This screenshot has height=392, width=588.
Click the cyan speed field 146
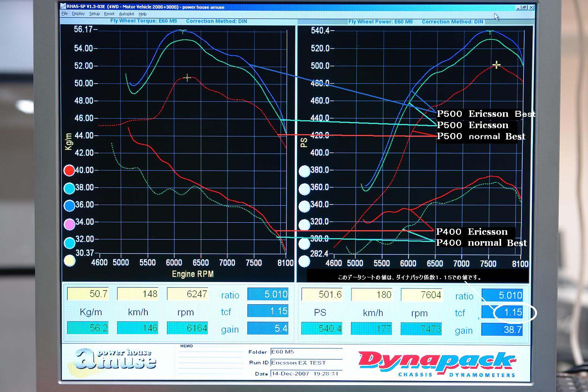[x=138, y=328]
